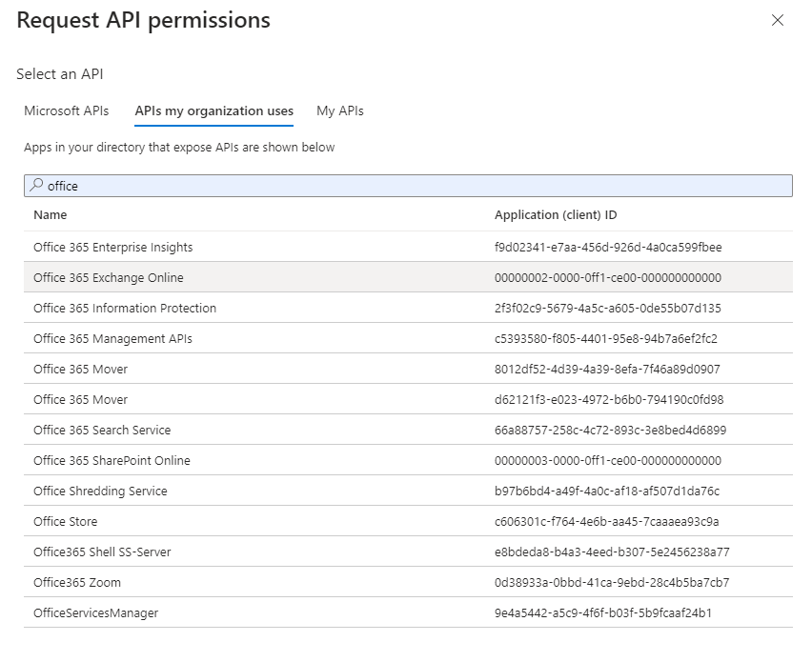Click ID e8bdeda8-b4a3-4eed-b307-5e2456238a77
812x662 pixels.
point(612,552)
